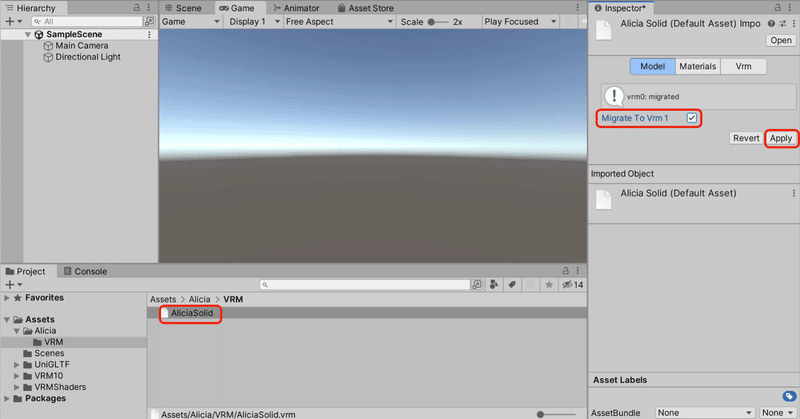Click the Revert button
Image resolution: width=800 pixels, height=419 pixels.
click(746, 138)
